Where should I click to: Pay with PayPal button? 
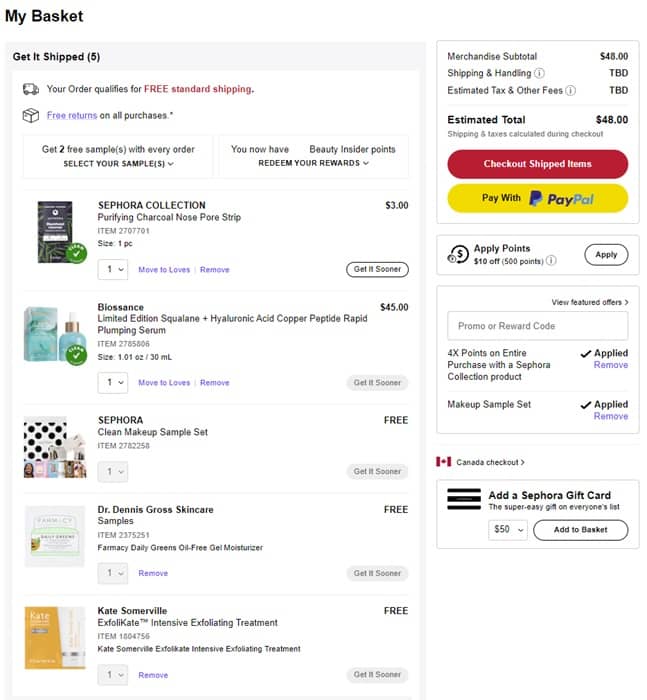tap(537, 198)
